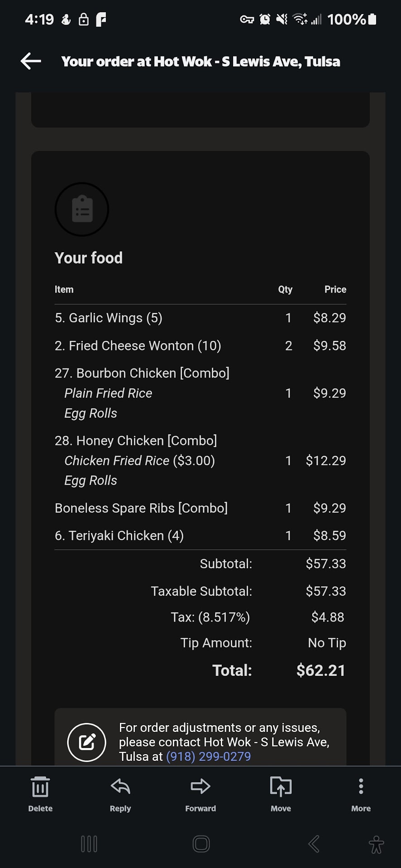Forward the order receipt email
Image resolution: width=401 pixels, height=868 pixels.
(x=200, y=793)
